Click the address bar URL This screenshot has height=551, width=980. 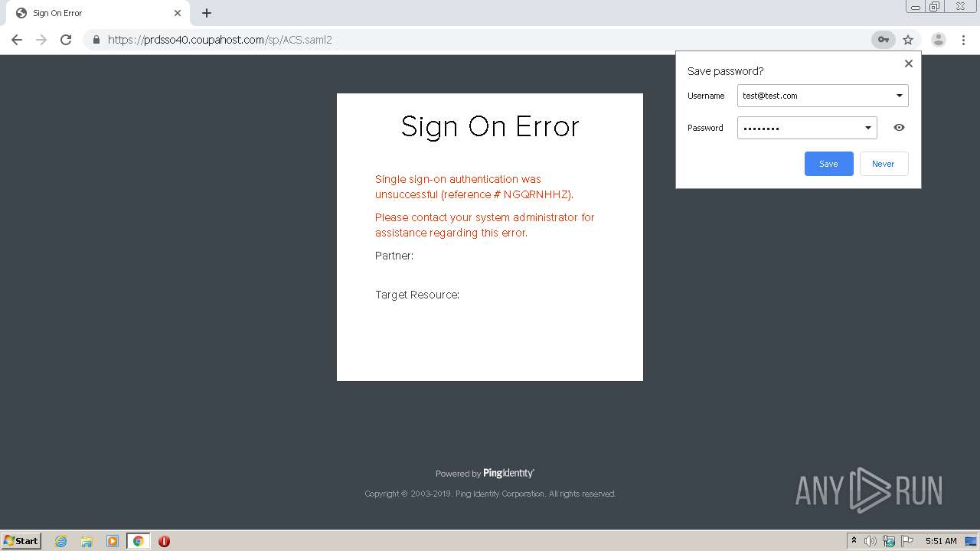[220, 40]
